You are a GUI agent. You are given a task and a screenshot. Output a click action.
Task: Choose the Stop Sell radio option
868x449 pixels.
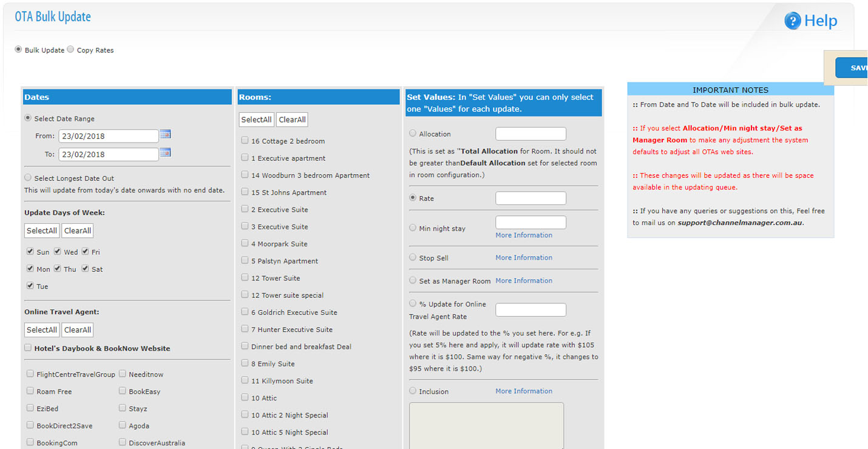point(413,257)
